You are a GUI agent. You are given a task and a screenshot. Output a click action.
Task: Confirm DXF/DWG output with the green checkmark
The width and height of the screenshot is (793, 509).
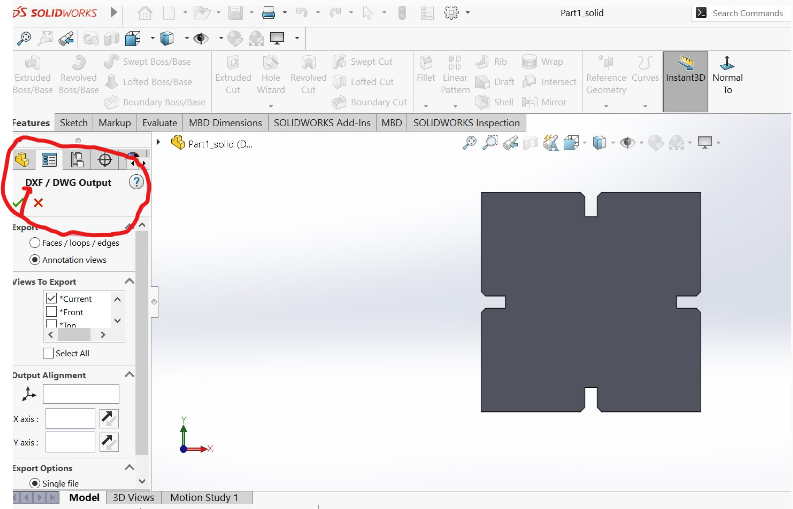[18, 203]
